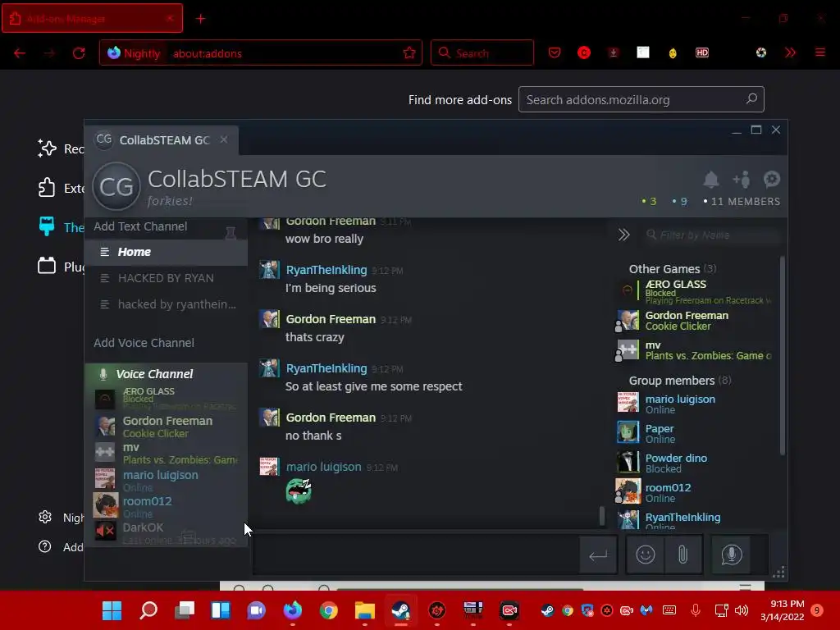Image resolution: width=840 pixels, height=630 pixels.
Task: Click the Firefox toolbar Search box
Action: tap(482, 52)
